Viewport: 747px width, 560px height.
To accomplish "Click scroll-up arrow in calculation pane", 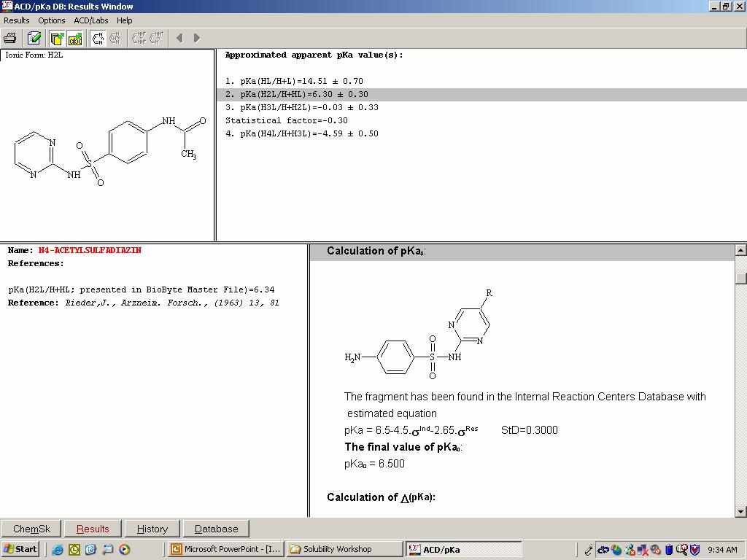I will tap(741, 250).
